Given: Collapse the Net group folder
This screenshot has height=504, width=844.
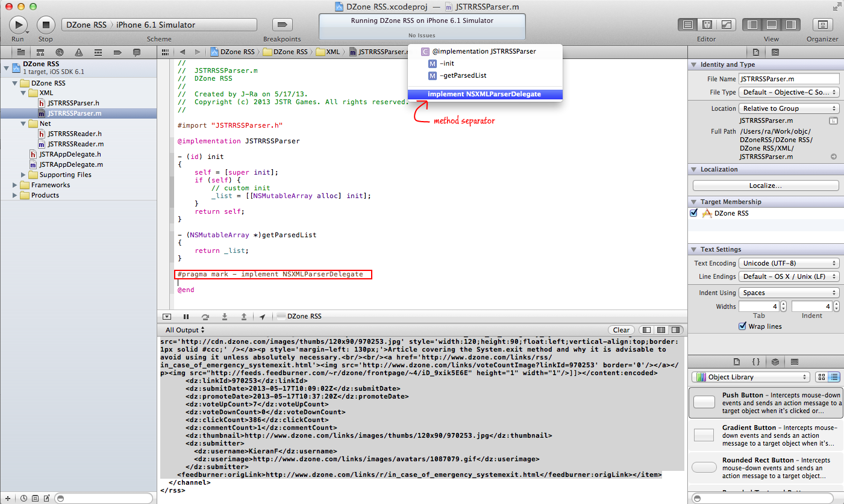Looking at the screenshot, I should tap(24, 123).
